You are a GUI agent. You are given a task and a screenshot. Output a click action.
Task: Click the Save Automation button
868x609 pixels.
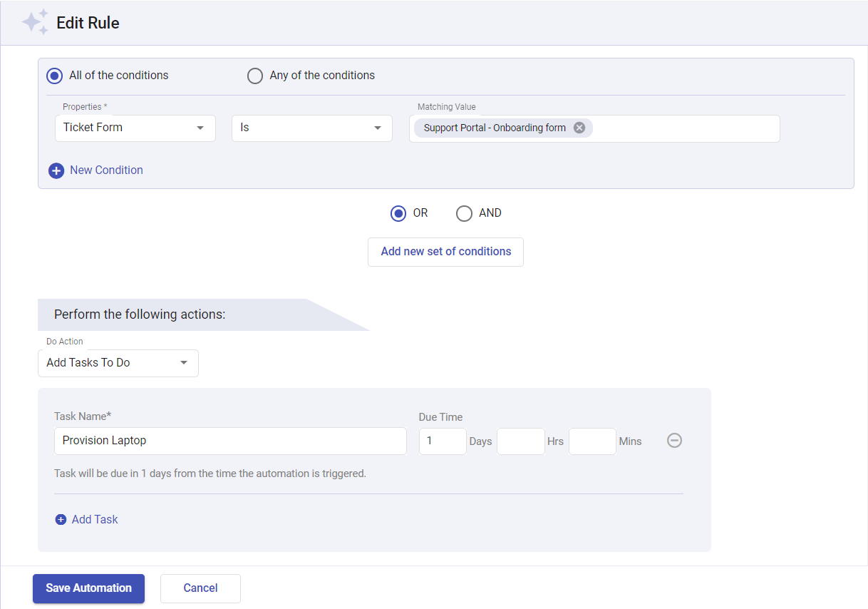click(x=88, y=588)
